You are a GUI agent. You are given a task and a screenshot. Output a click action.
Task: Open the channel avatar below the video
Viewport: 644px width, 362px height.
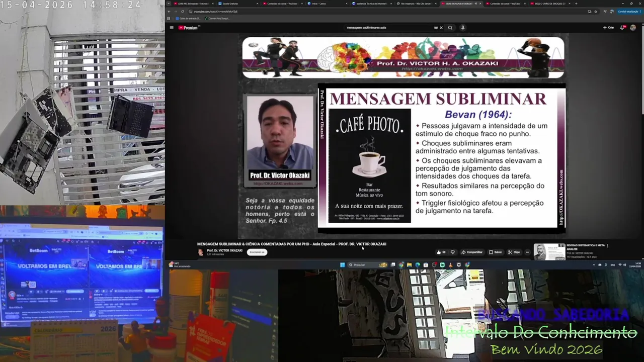tap(201, 252)
